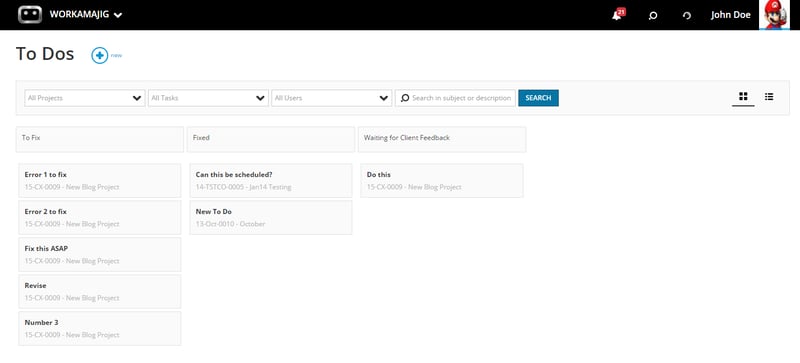Open the Error 1 to fix card
Image resolution: width=800 pixels, height=363 pixels.
[99, 181]
